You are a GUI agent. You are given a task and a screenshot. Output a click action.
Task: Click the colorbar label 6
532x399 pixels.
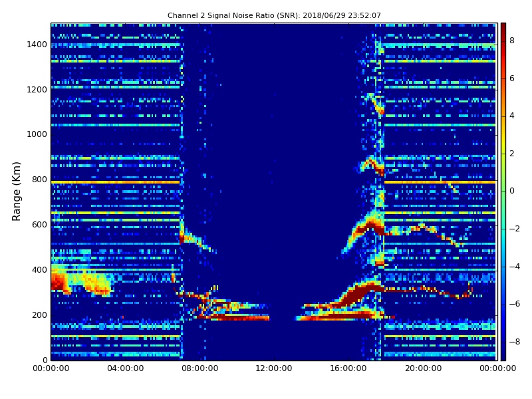pos(512,78)
